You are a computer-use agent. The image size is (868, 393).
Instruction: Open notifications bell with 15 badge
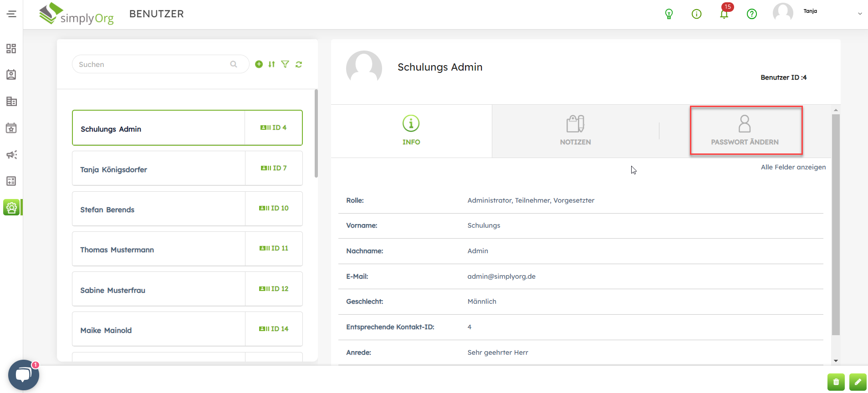pos(724,14)
